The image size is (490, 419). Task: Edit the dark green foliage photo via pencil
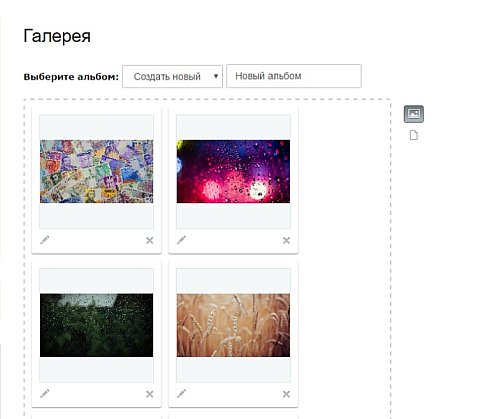45,394
